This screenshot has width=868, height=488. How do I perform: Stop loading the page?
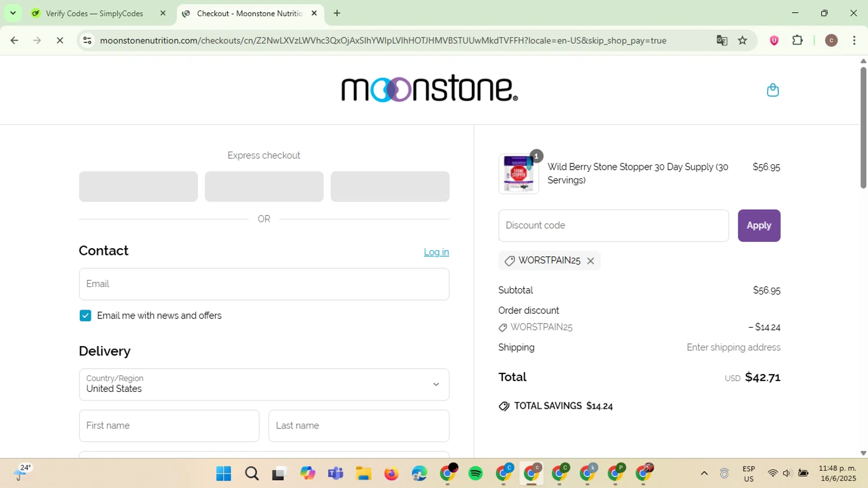60,41
